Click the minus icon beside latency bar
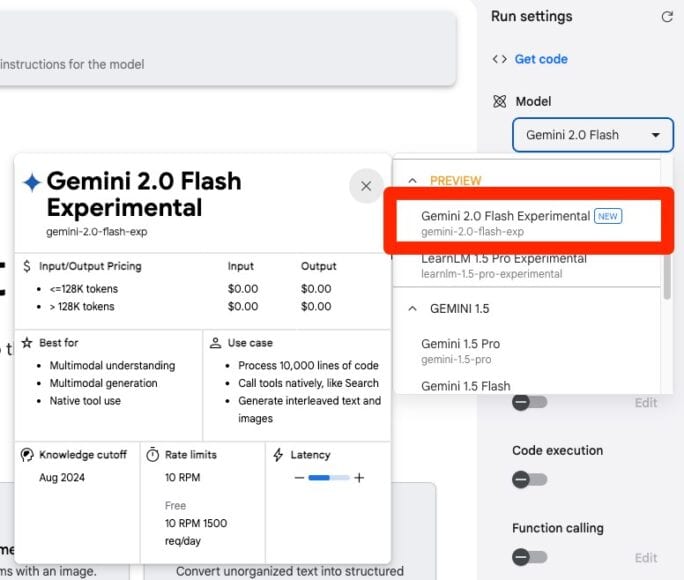Image resolution: width=684 pixels, height=580 pixels. pos(299,478)
